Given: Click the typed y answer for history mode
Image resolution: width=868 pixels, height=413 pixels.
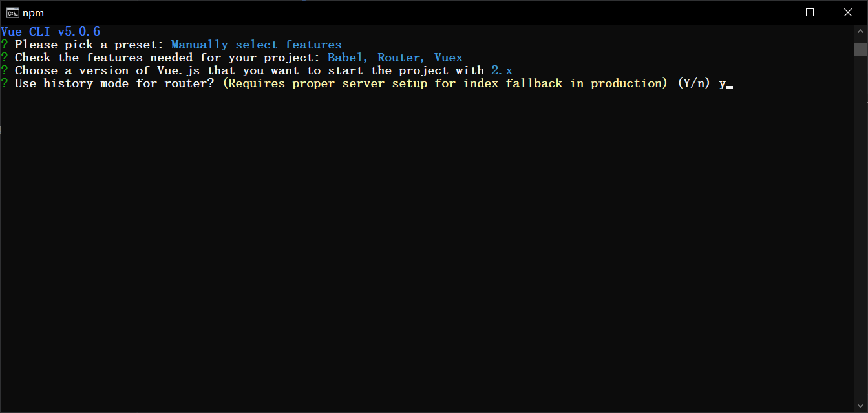Looking at the screenshot, I should click(x=723, y=83).
